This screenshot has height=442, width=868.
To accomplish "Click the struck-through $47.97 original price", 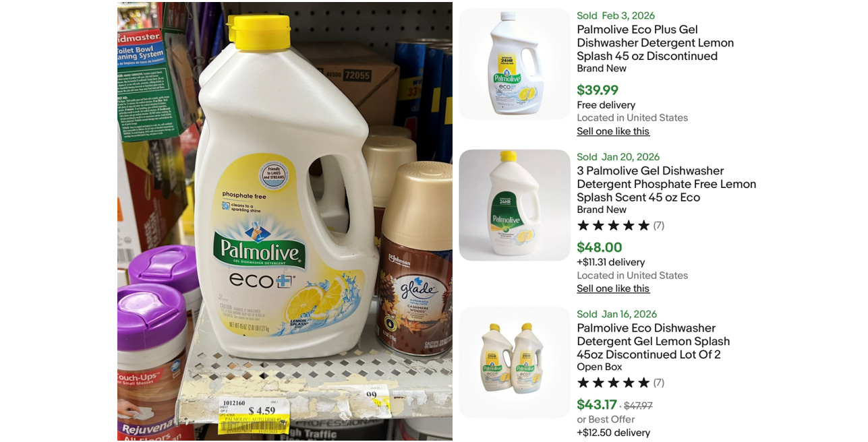I will click(638, 406).
